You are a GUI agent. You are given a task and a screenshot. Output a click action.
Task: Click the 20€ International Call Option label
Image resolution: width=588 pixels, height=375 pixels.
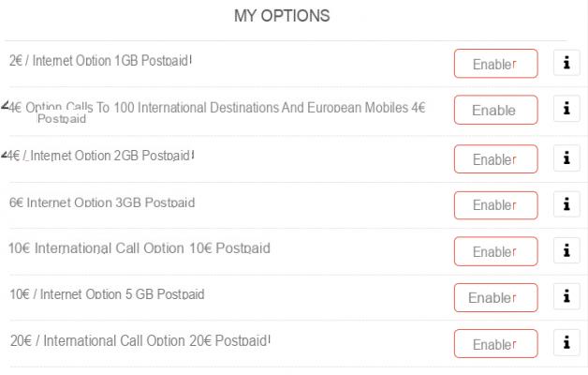[x=140, y=341]
